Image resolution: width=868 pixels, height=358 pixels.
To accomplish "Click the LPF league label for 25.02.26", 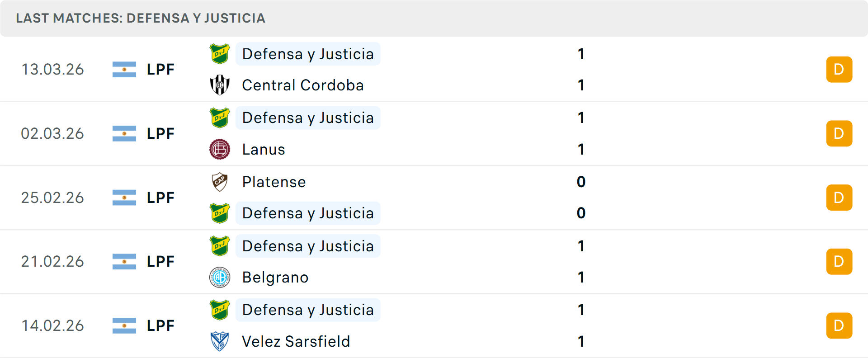I will coord(160,198).
